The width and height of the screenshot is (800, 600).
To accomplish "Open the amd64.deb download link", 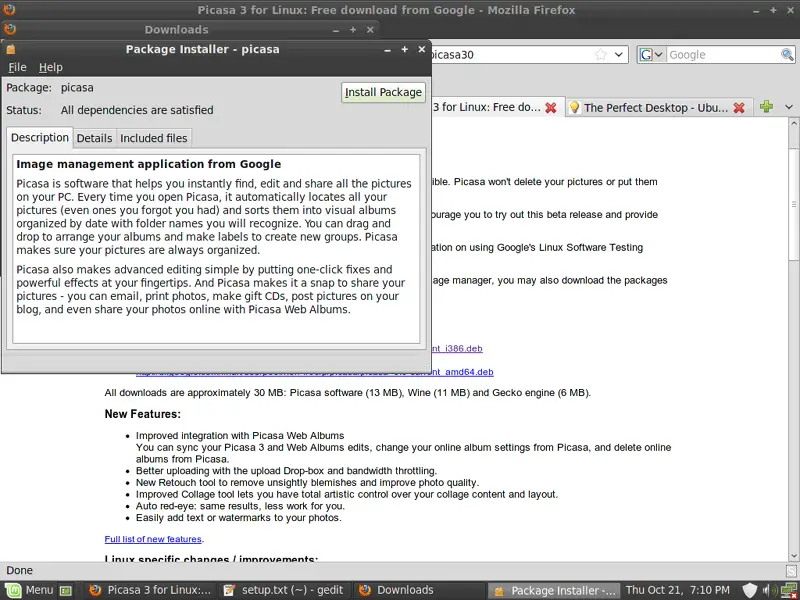I will (x=462, y=372).
